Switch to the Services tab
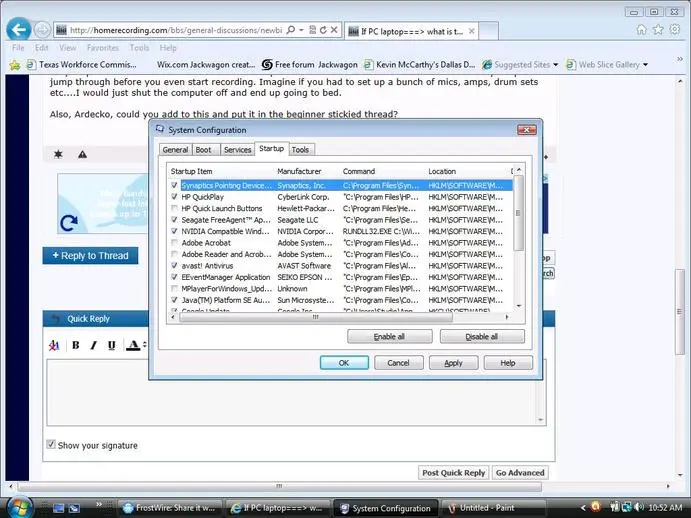 [237, 150]
